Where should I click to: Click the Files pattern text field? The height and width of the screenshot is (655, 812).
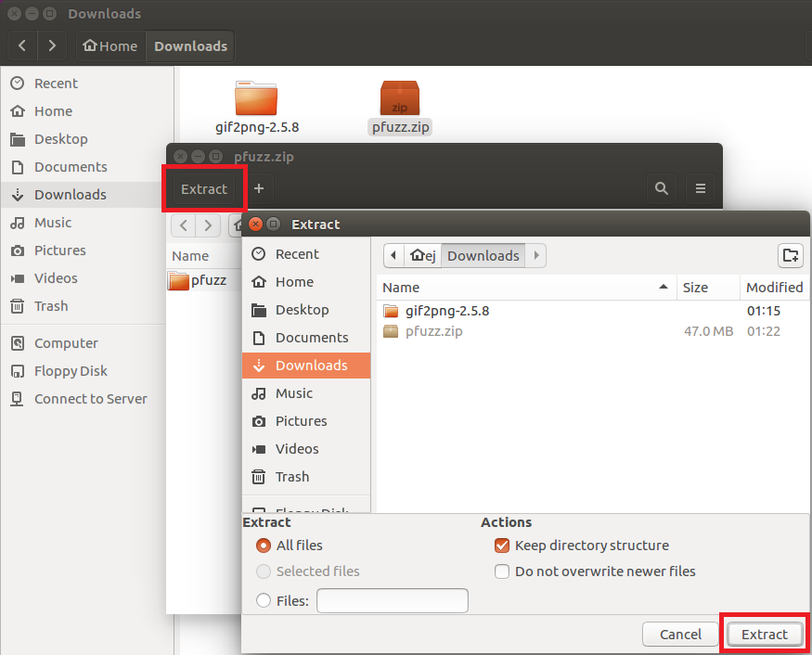pyautogui.click(x=392, y=601)
